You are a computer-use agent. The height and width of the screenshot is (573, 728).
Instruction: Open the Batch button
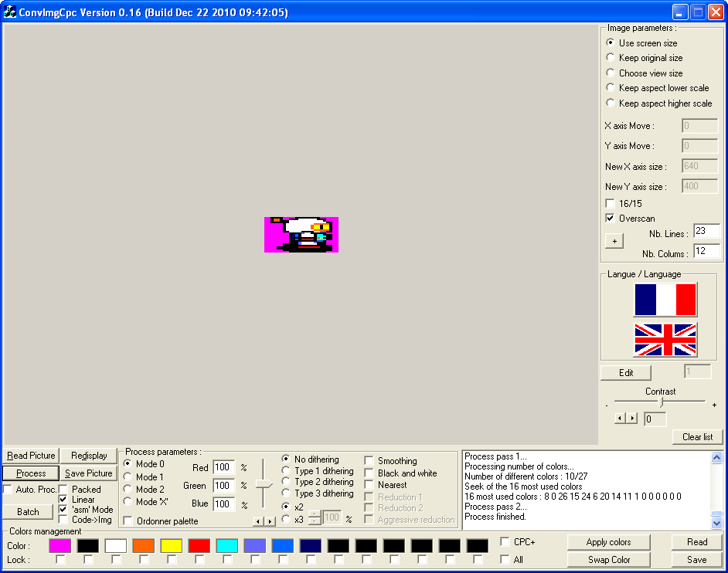point(28,512)
